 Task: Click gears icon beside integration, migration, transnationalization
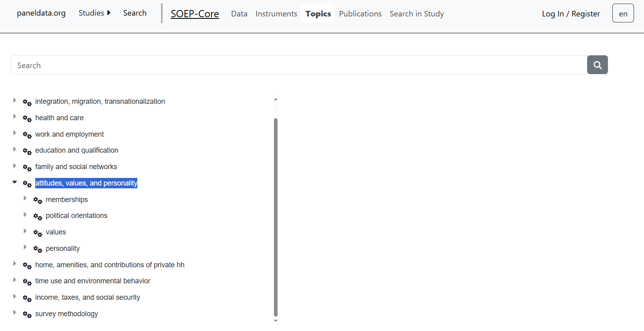(27, 103)
